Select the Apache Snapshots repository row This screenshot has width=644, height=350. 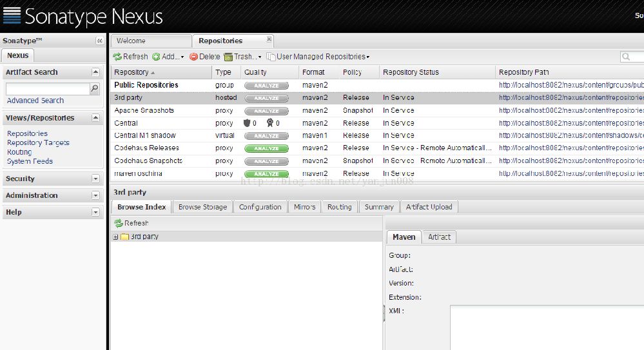tap(377, 110)
